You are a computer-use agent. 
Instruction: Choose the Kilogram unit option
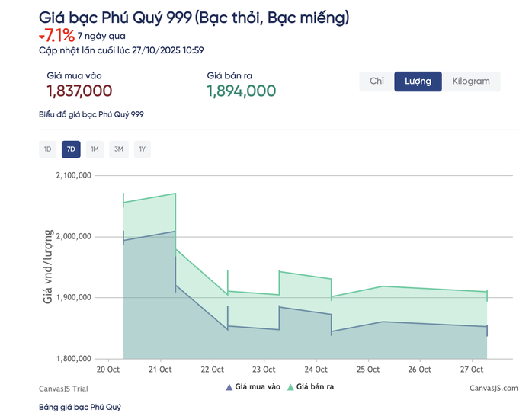coord(471,82)
